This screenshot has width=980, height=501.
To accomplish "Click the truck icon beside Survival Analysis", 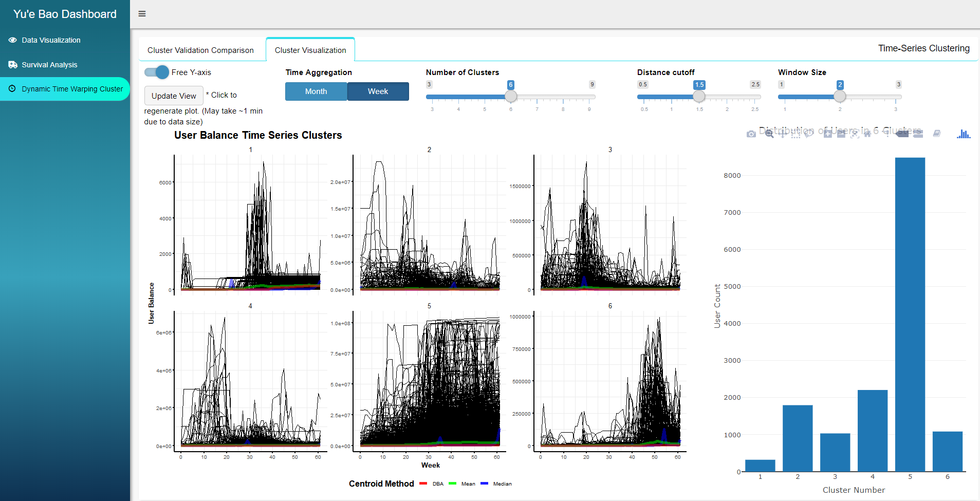I will (x=12, y=65).
